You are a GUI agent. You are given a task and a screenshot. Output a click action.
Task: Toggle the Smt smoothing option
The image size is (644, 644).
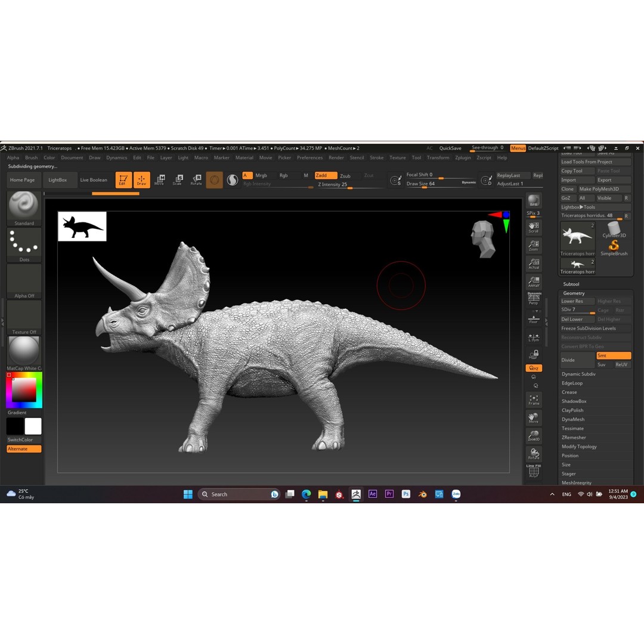tap(613, 355)
